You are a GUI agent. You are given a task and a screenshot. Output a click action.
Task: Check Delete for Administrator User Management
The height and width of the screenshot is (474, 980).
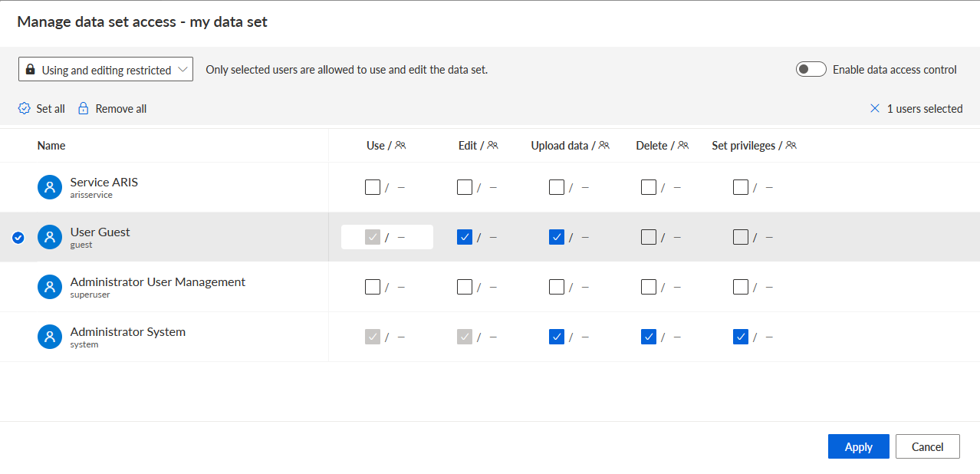click(x=649, y=287)
